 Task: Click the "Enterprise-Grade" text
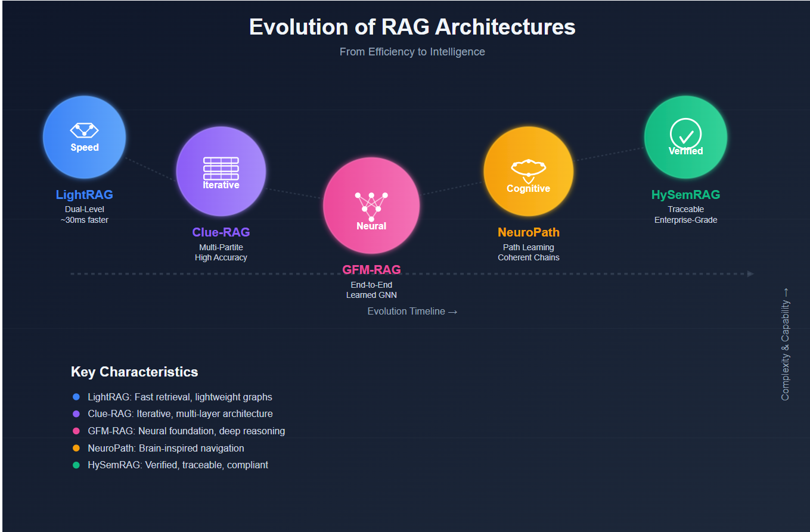tap(685, 220)
